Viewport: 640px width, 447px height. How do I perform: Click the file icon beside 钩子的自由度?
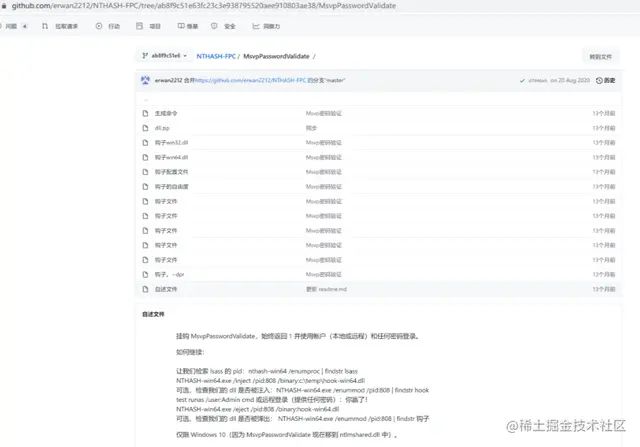click(145, 187)
